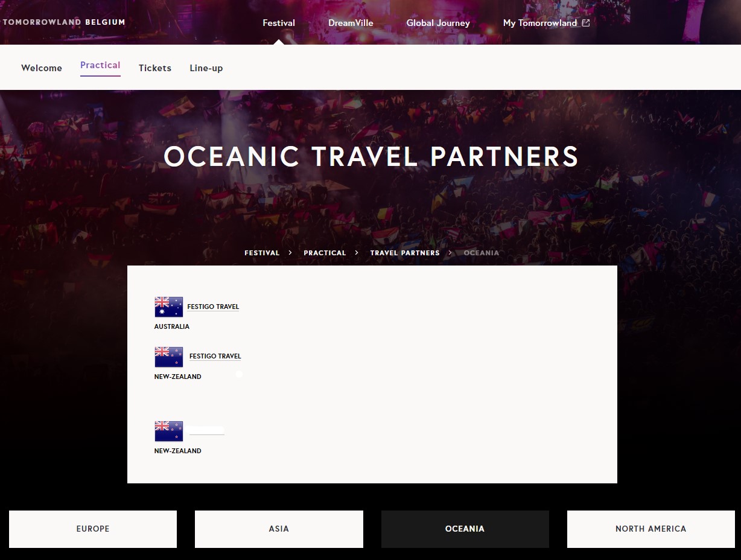Click the New Zealand flag beside Festigo Travel

click(168, 357)
